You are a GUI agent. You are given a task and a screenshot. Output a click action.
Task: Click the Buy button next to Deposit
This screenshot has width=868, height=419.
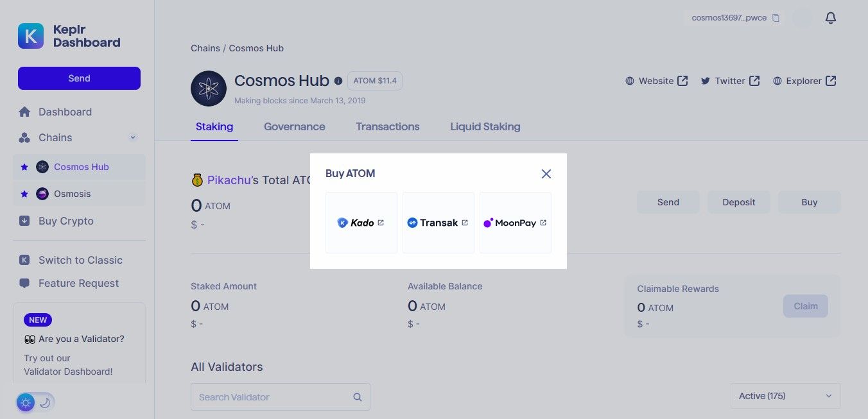click(810, 202)
